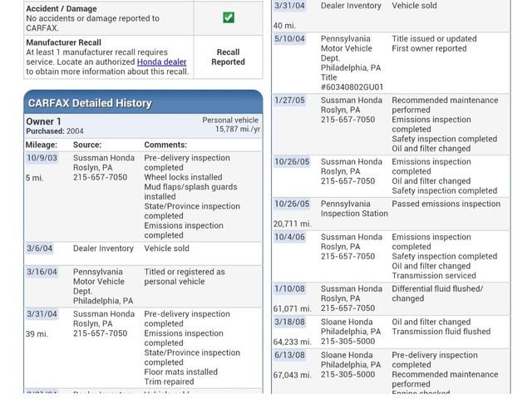The height and width of the screenshot is (399, 532).
Task: Click the Recall Reported label
Action: click(x=228, y=57)
